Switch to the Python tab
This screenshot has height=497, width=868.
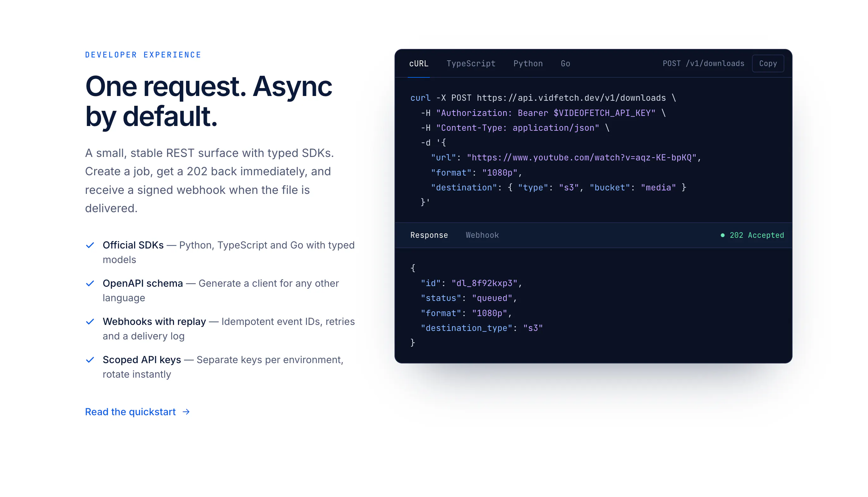coord(528,63)
